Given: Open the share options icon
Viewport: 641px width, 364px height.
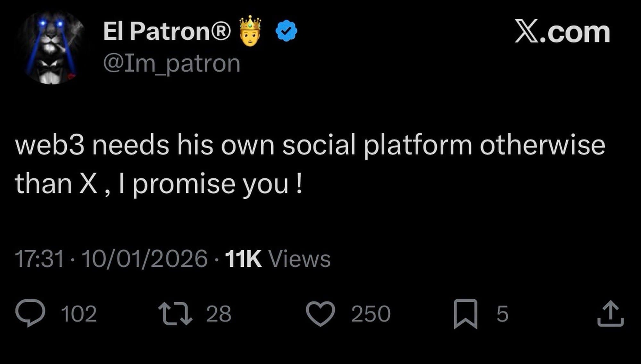Looking at the screenshot, I should point(611,313).
